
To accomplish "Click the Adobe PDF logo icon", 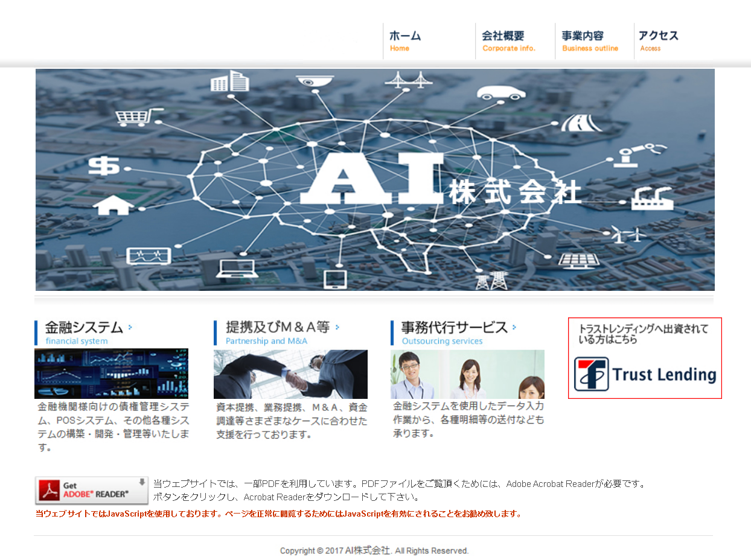I will 49,491.
